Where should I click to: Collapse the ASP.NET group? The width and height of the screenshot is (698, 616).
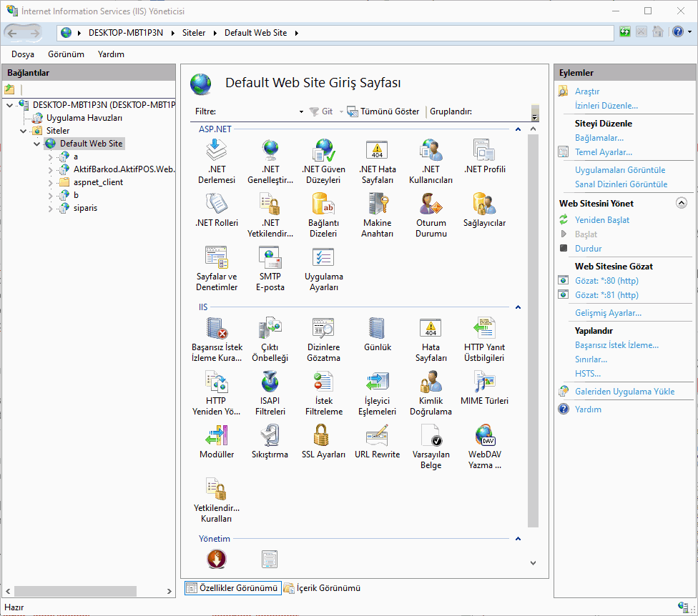click(x=518, y=129)
